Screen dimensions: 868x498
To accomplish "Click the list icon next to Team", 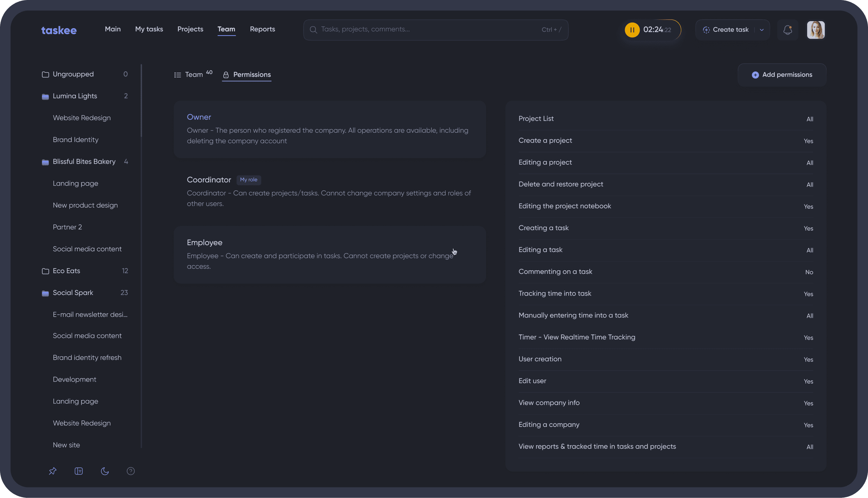I will click(177, 75).
